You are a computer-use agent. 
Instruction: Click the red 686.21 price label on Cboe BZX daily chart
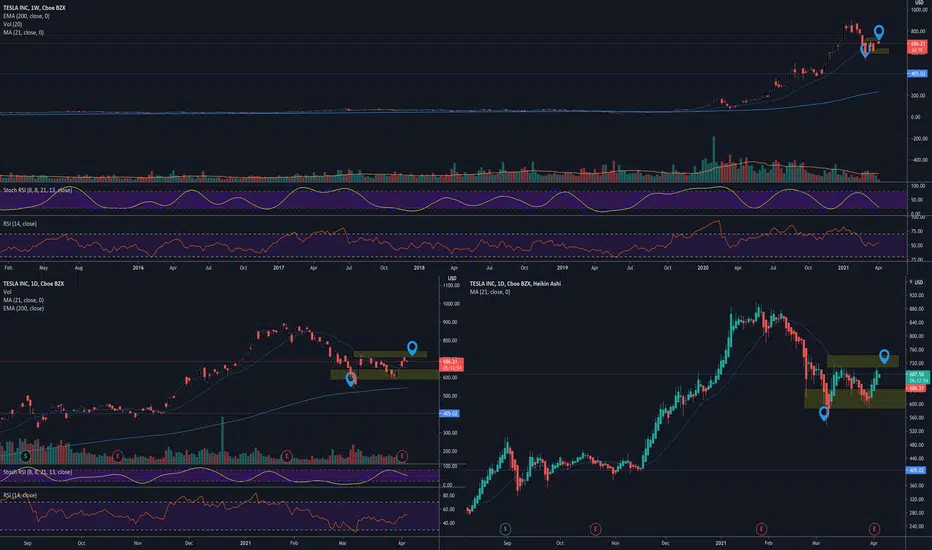tap(451, 362)
